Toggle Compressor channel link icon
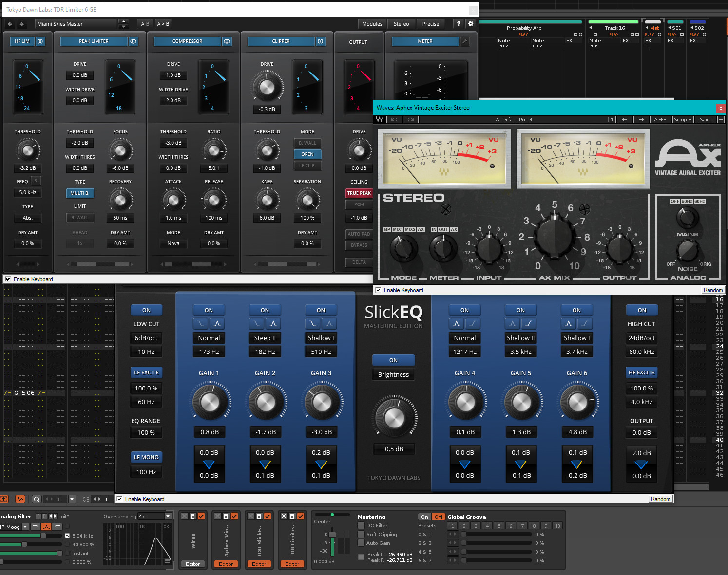 click(x=227, y=41)
